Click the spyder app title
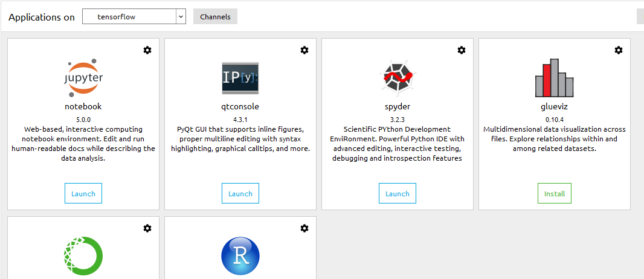The image size is (644, 279). [398, 107]
